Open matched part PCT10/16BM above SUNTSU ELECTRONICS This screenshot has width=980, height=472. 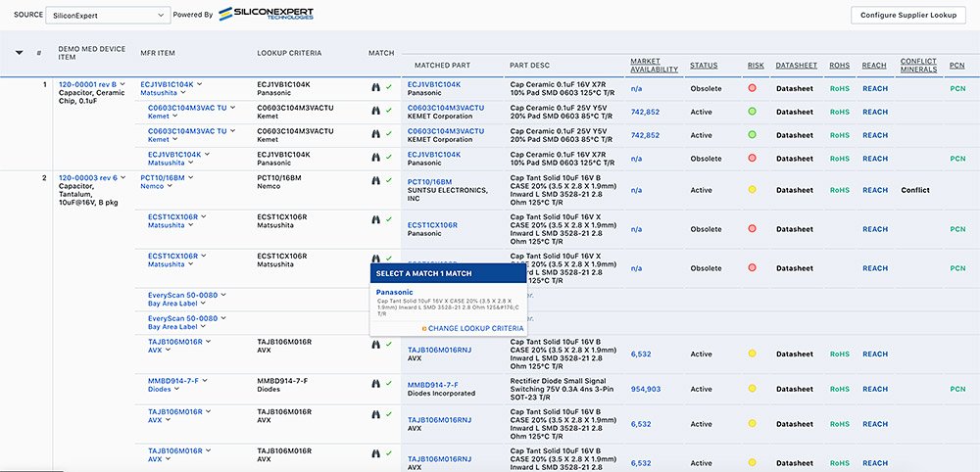point(429,182)
